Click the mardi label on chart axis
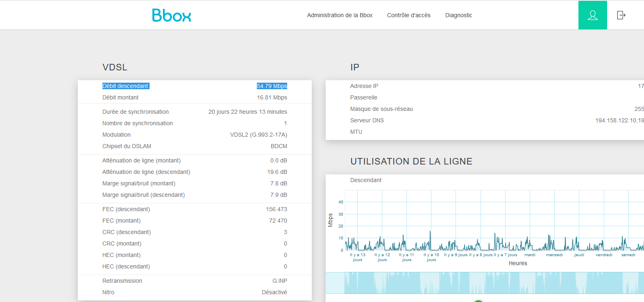 [530, 255]
